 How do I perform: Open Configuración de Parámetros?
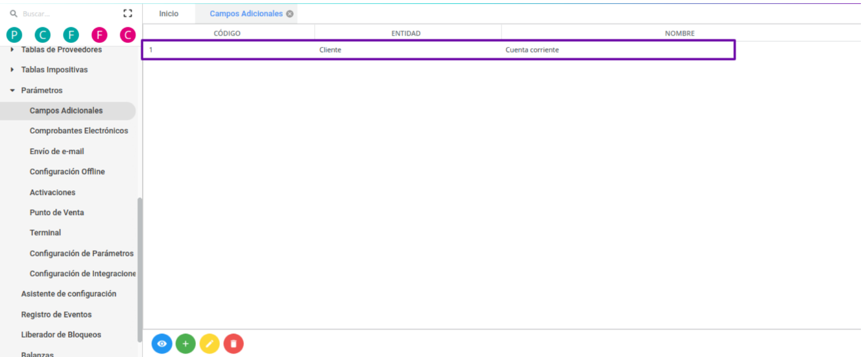point(82,253)
